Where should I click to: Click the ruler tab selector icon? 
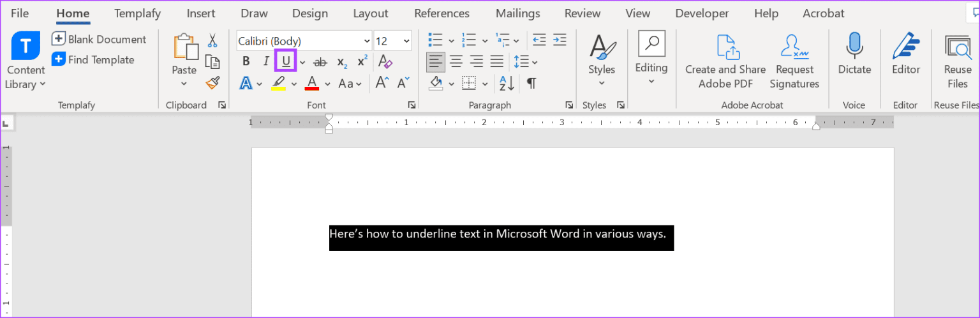pyautogui.click(x=6, y=123)
